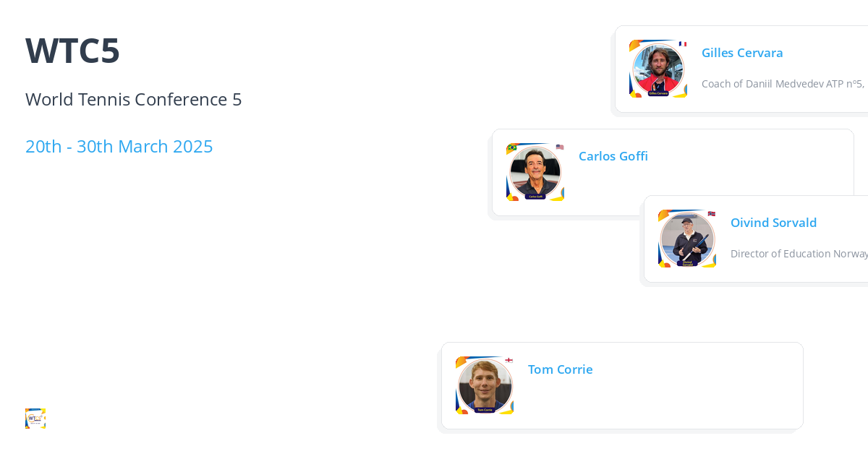Click the Coach of Daniil Medvedev description text
Screen dimensions: 868x454
point(783,83)
